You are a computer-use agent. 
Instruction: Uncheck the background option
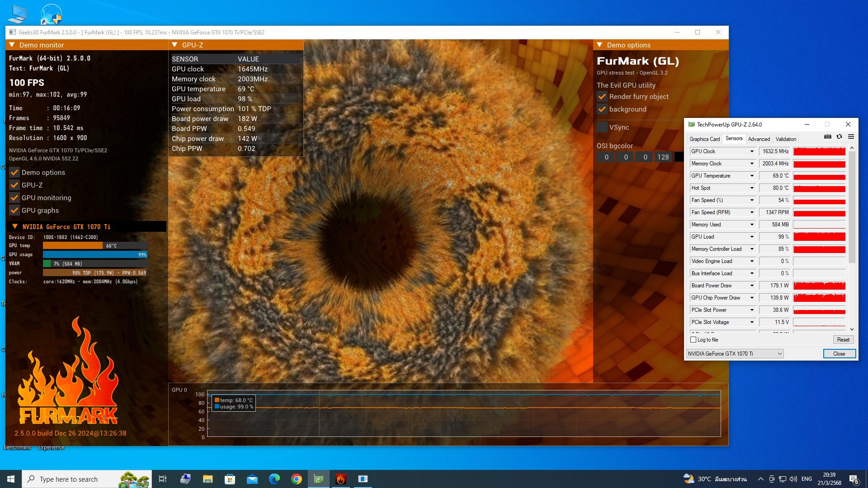602,109
